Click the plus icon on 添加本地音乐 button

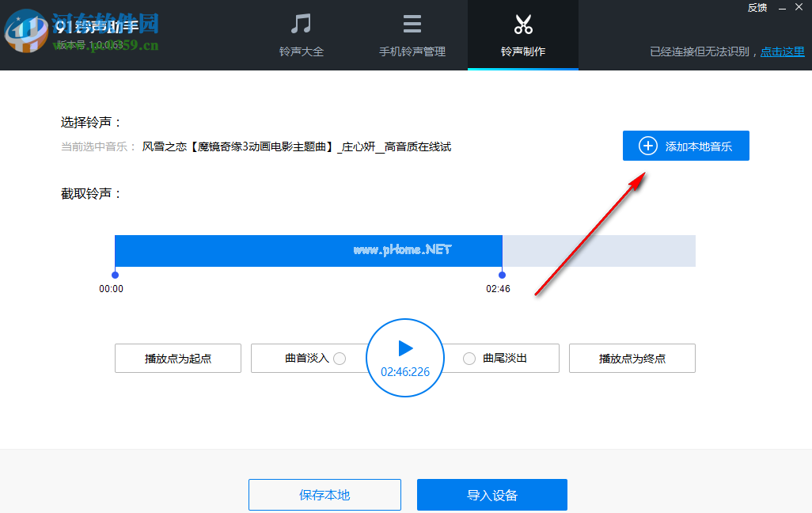[x=648, y=146]
